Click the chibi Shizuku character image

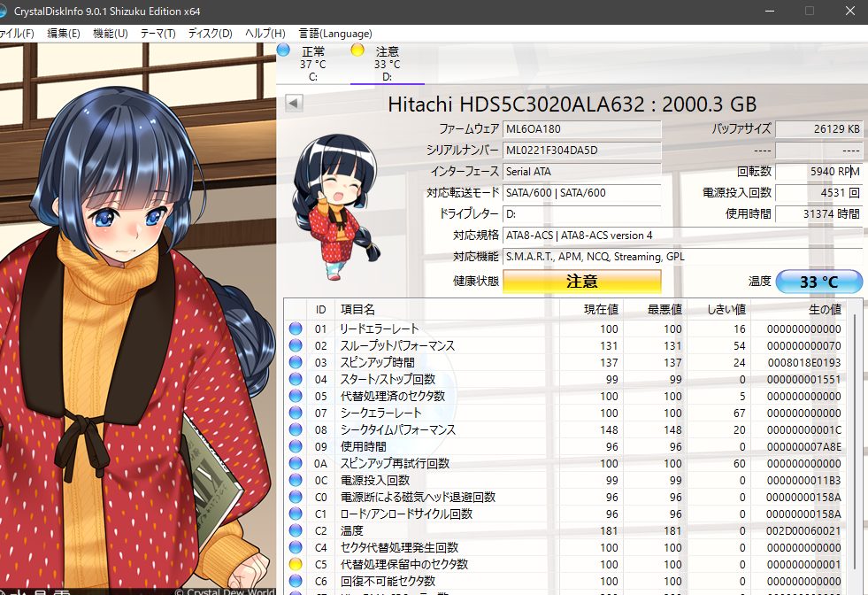pyautogui.click(x=336, y=206)
